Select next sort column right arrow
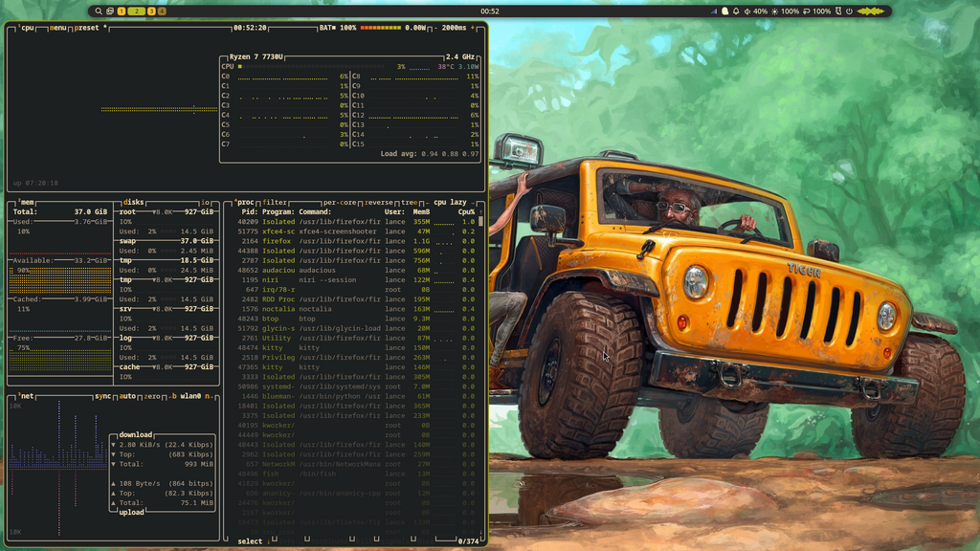 473,203
